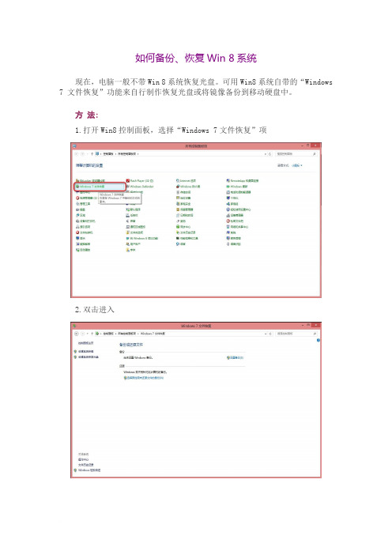Click 控制面板 breadcrumb in Control Panel window

[x=108, y=154]
